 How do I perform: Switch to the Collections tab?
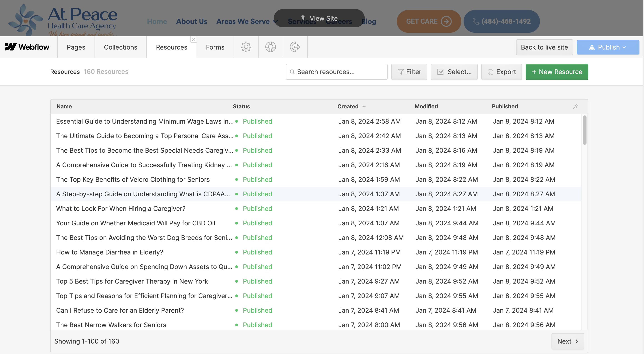coord(120,47)
